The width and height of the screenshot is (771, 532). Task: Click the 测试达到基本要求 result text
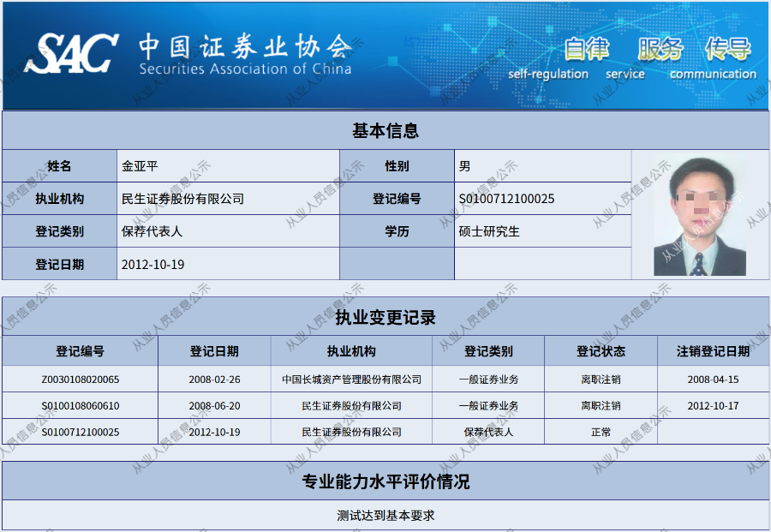click(385, 516)
